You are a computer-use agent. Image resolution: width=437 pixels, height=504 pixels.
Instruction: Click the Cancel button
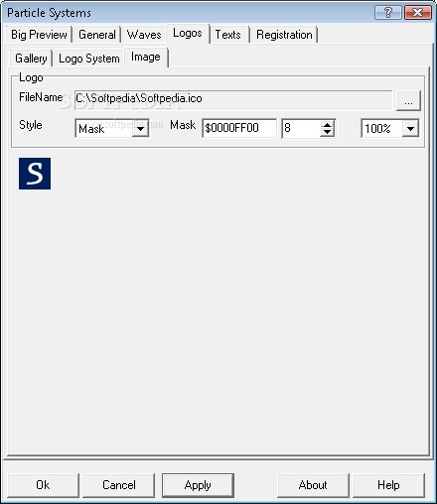[x=119, y=485]
